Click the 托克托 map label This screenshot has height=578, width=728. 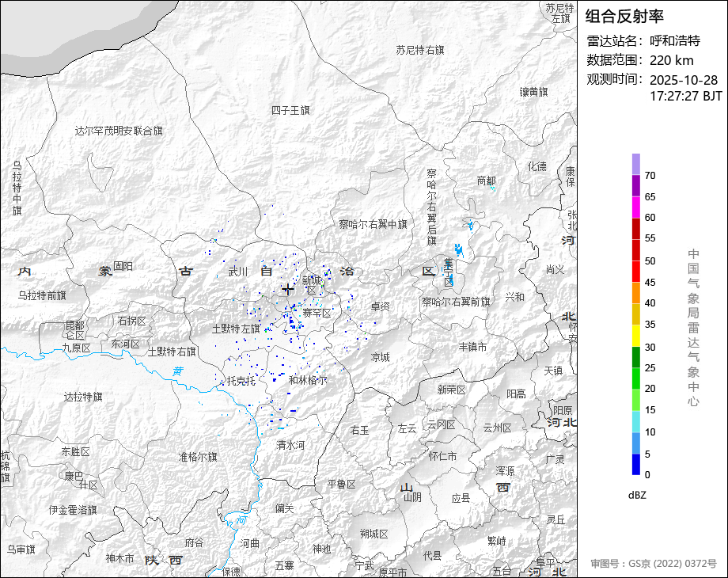click(x=241, y=381)
